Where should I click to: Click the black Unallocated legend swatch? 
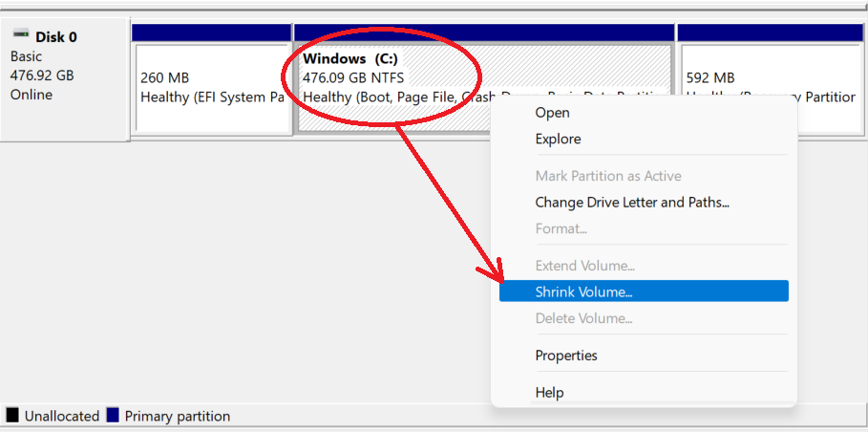(12, 416)
